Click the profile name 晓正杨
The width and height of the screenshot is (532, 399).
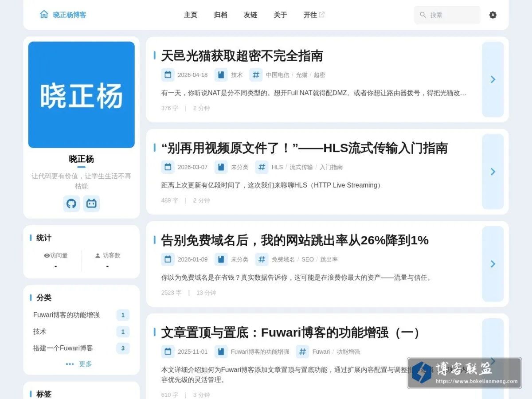click(81, 159)
